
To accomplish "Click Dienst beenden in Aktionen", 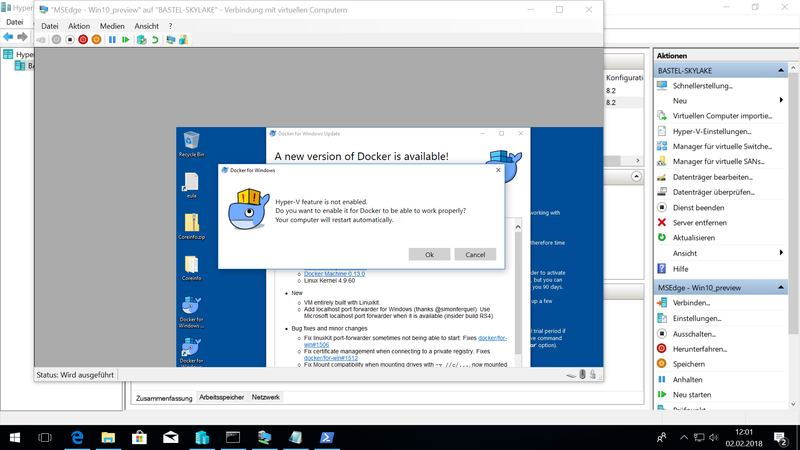I will tap(698, 208).
